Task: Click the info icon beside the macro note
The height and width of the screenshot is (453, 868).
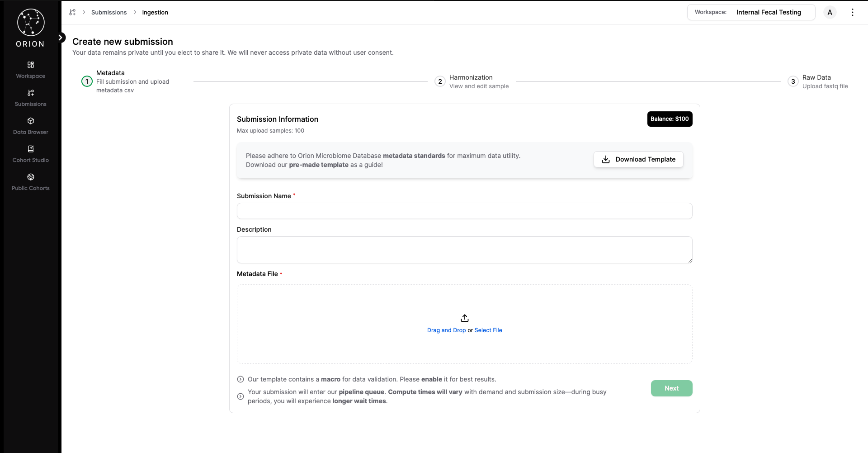Action: tap(240, 379)
